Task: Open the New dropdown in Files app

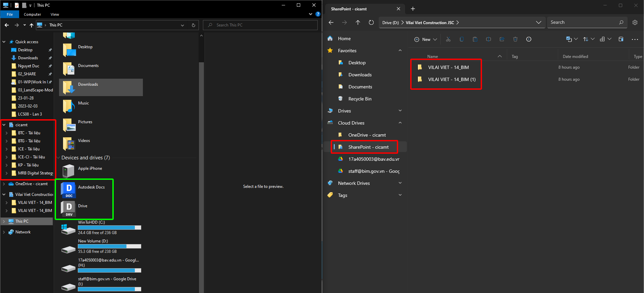Action: pyautogui.click(x=425, y=39)
